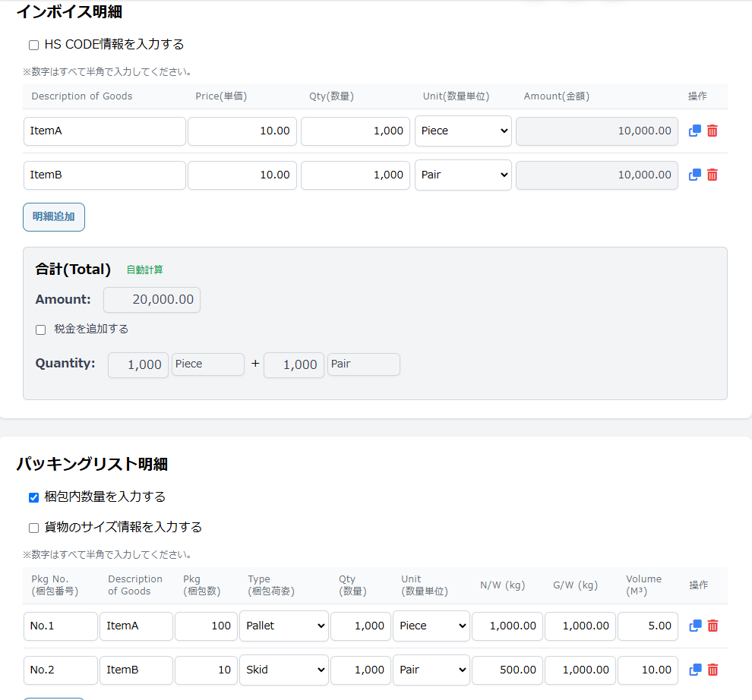Click the G/W field in row No.2
752x700 pixels.
tap(580, 670)
